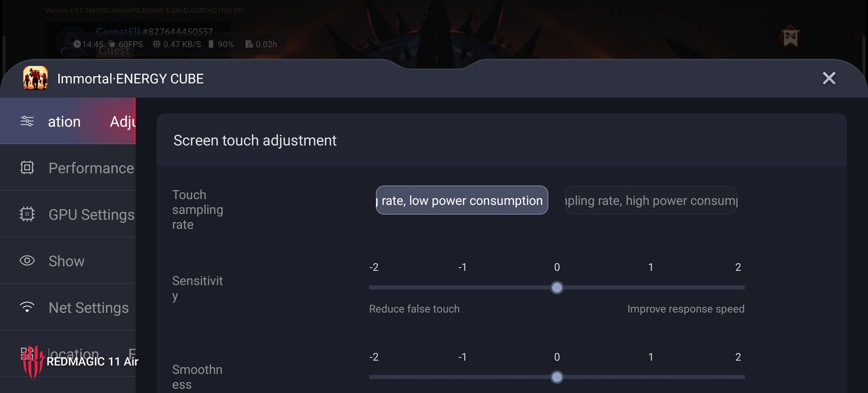
Task: Click the GPU Settings chip icon
Action: 27,214
